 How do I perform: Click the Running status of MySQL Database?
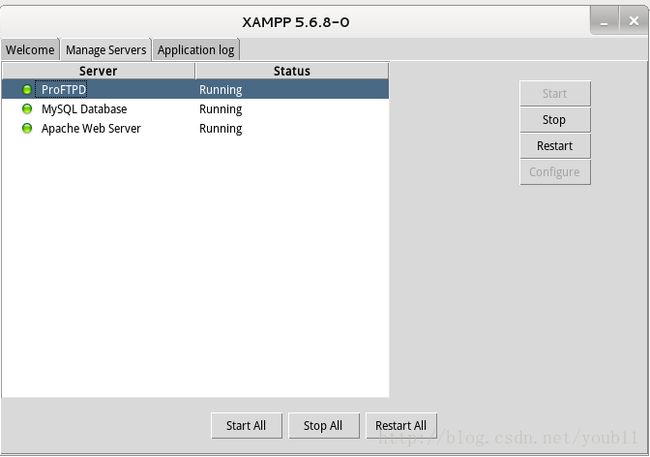click(221, 109)
